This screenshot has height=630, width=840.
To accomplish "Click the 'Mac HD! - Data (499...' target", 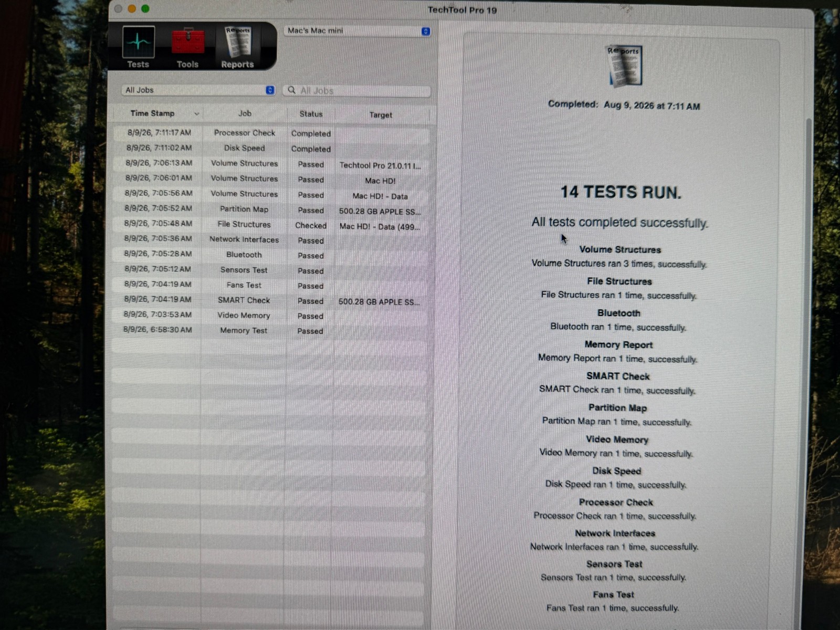I will [380, 227].
